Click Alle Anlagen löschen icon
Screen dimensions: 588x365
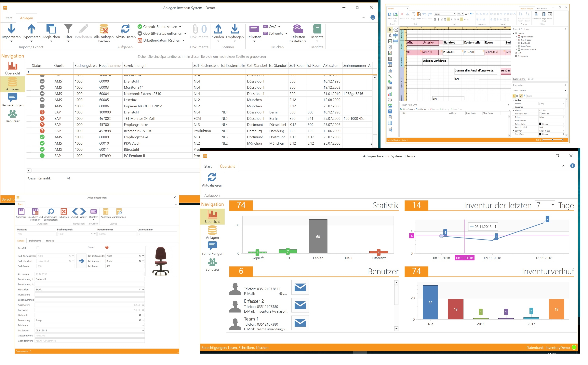pyautogui.click(x=104, y=29)
